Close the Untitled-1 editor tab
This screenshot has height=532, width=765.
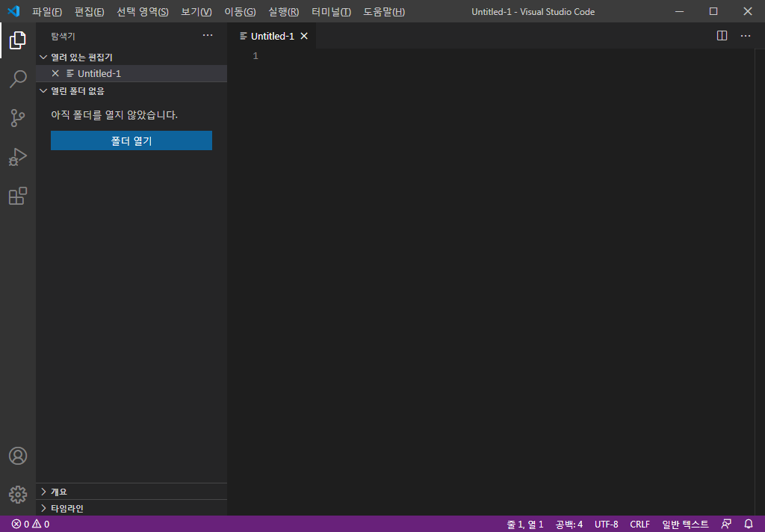[x=304, y=36]
